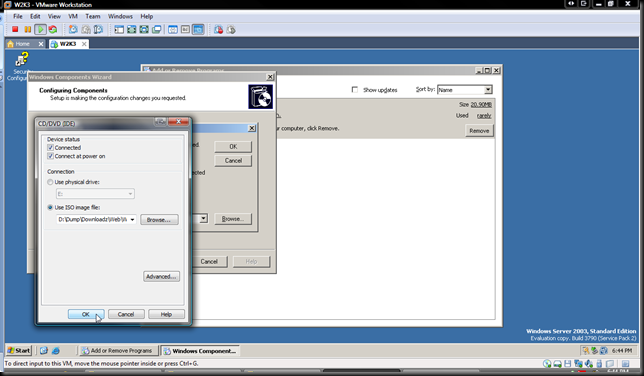
Task: Open the Windows menu
Action: tap(120, 16)
